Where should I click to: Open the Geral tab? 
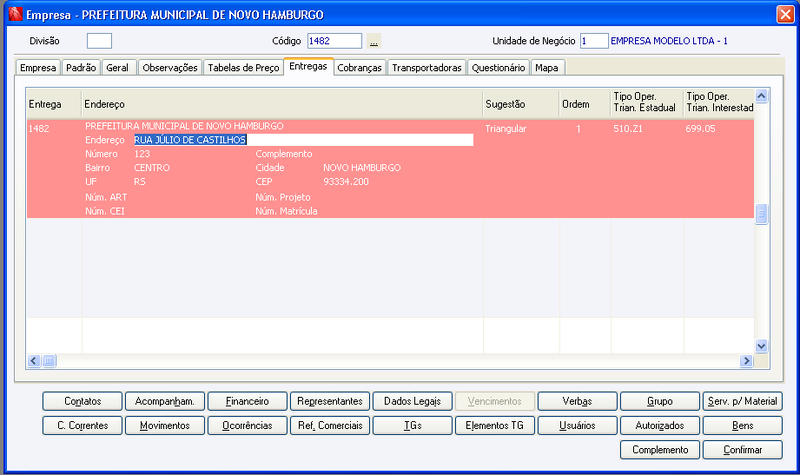click(117, 67)
